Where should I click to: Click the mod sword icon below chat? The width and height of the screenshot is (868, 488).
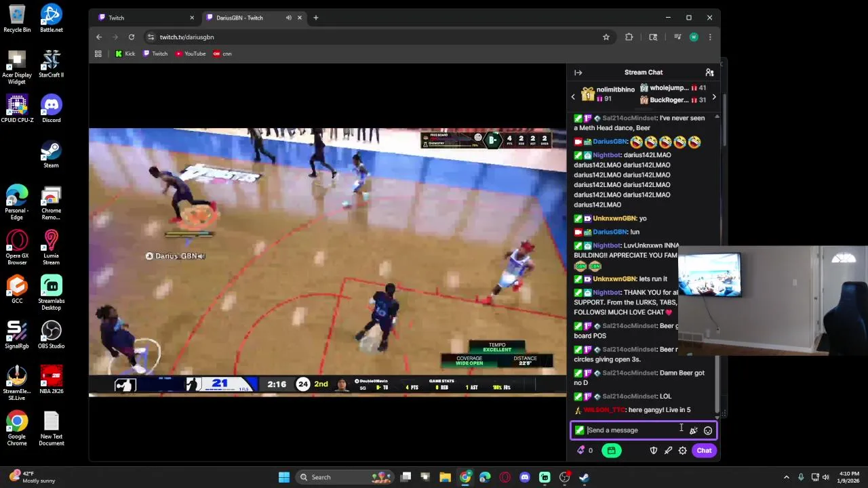click(x=668, y=451)
